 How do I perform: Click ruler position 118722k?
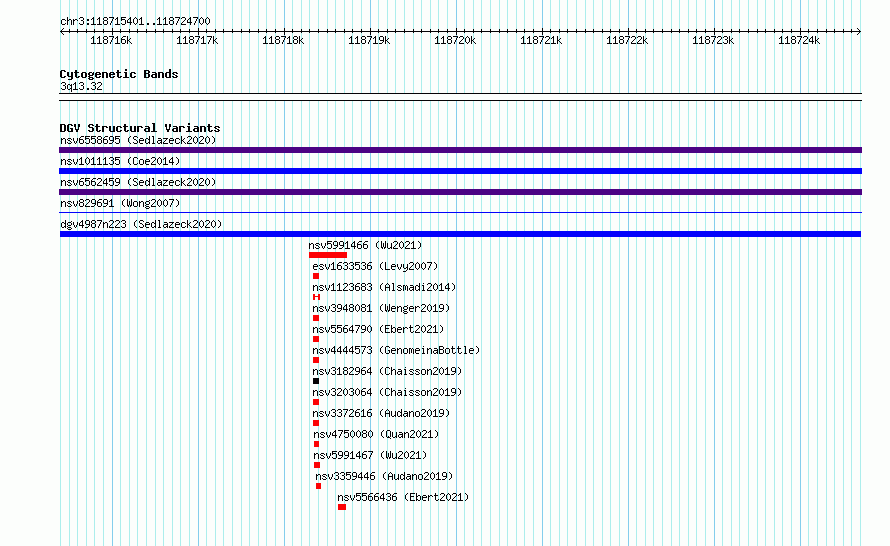point(627,40)
